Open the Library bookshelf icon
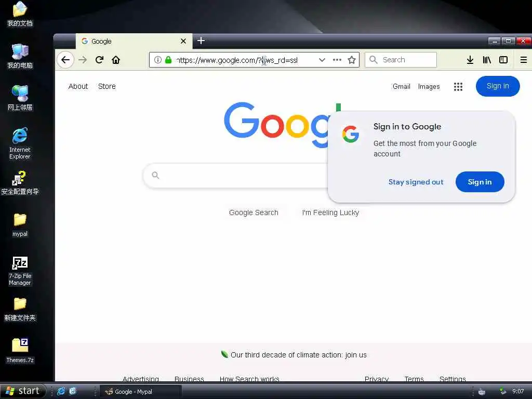The image size is (532, 399). point(487,60)
